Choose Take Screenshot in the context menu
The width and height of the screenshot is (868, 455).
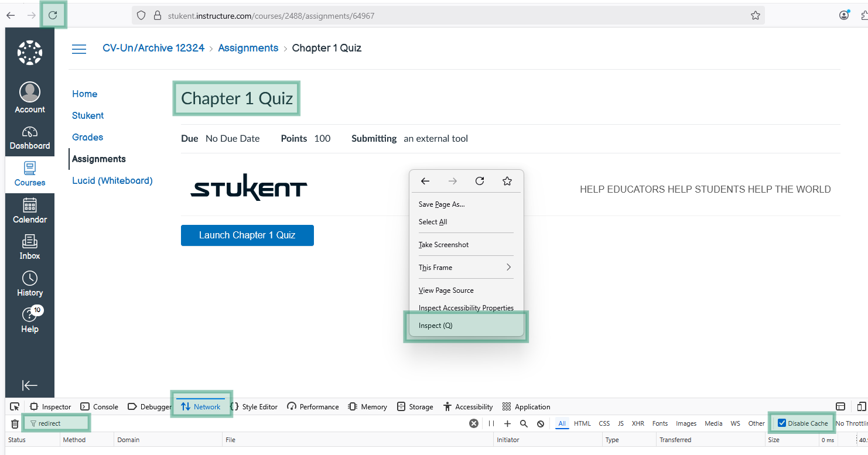[x=466, y=245]
